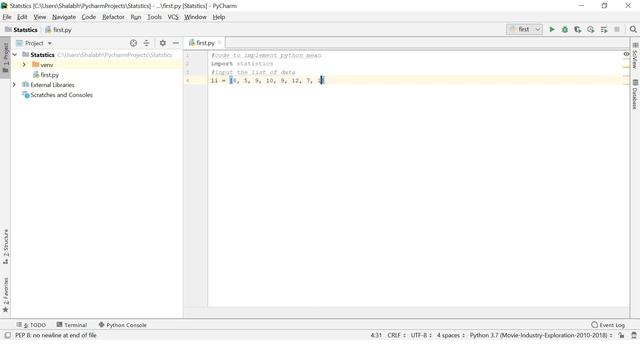This screenshot has width=640, height=360.
Task: Click the lock read-only icon in status bar
Action: [621, 335]
